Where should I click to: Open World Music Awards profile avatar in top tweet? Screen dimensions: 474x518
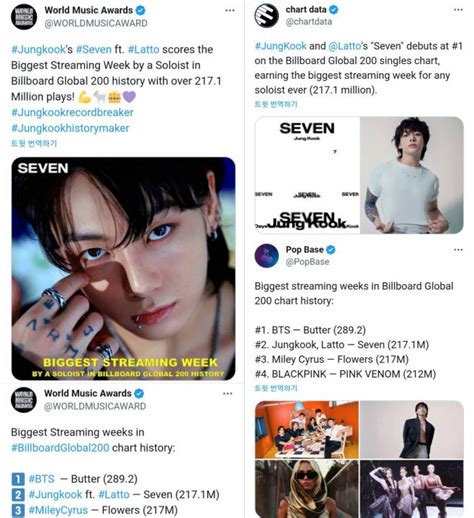(x=24, y=17)
